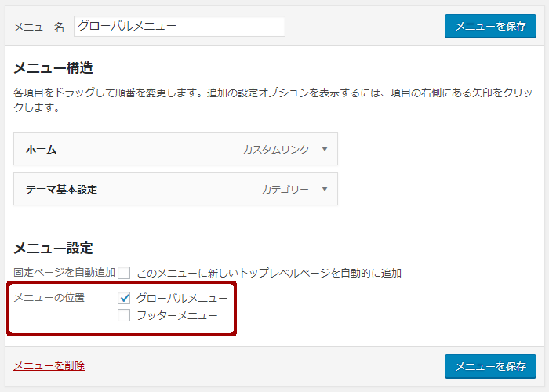Click the メニュー名 field label
This screenshot has height=392, width=549.
click(39, 27)
